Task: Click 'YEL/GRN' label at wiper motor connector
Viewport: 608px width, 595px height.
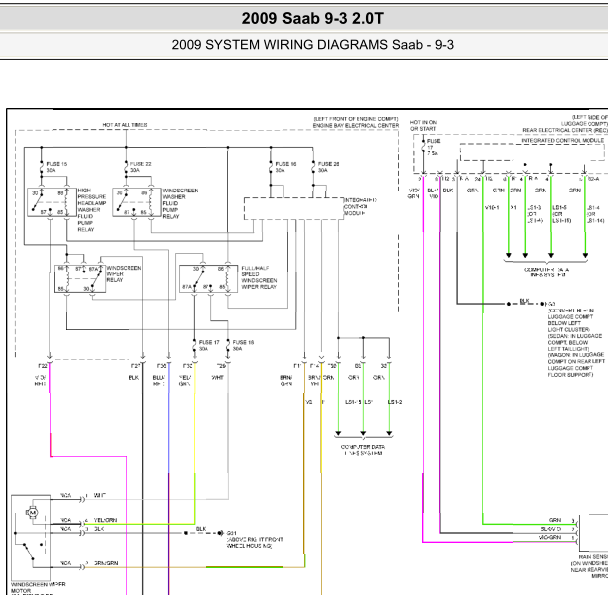Action: tap(105, 520)
